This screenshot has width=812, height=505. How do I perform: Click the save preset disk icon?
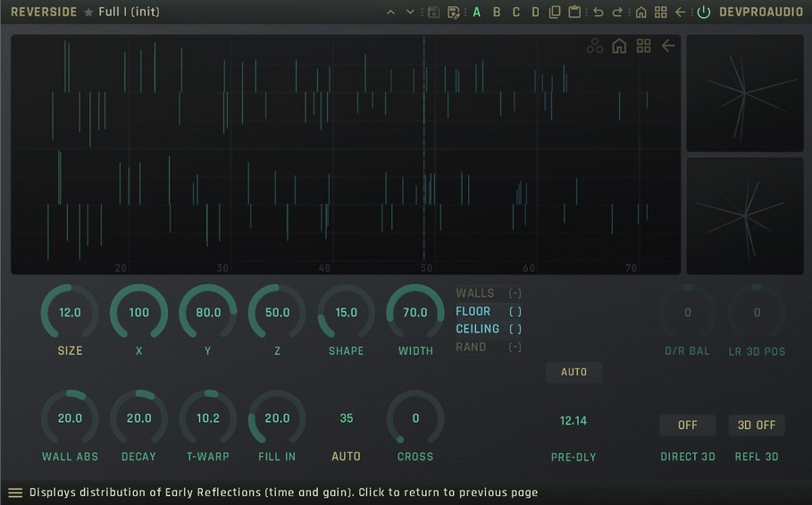(433, 12)
